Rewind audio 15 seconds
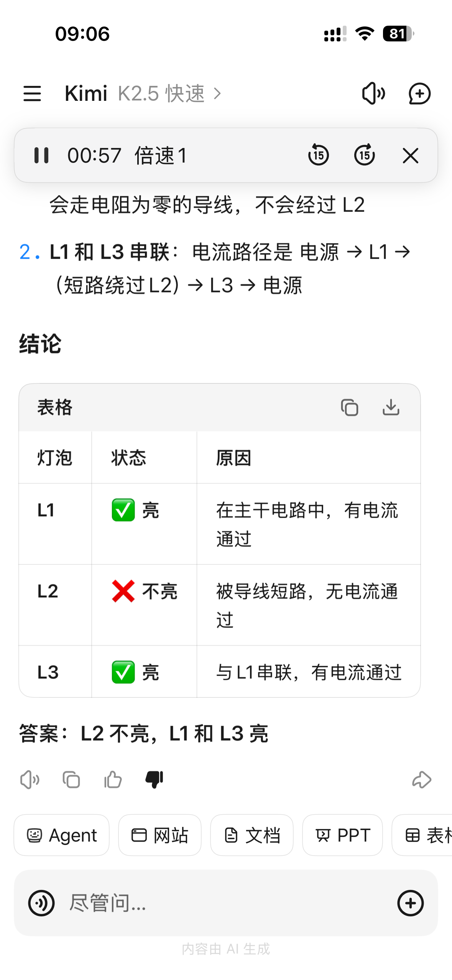452x980 pixels. tap(318, 155)
